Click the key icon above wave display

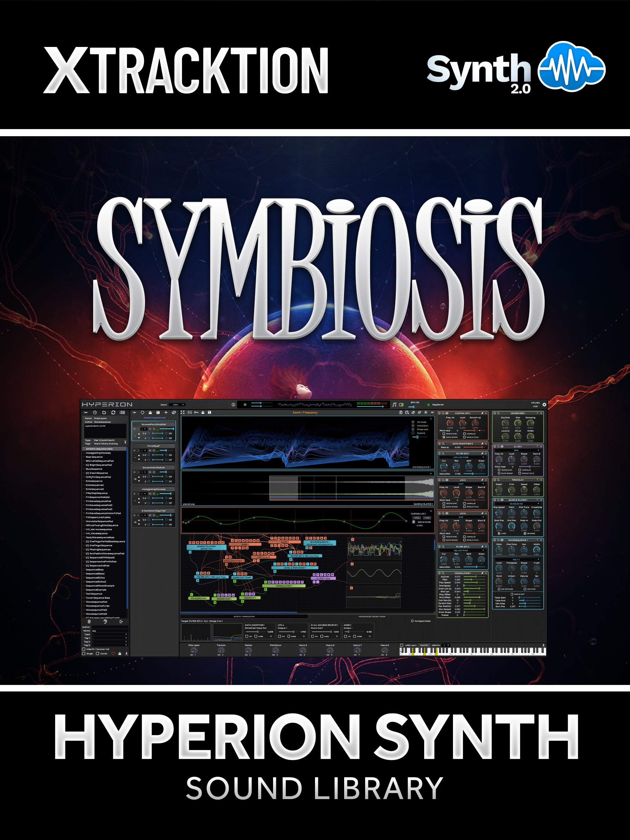(x=196, y=413)
